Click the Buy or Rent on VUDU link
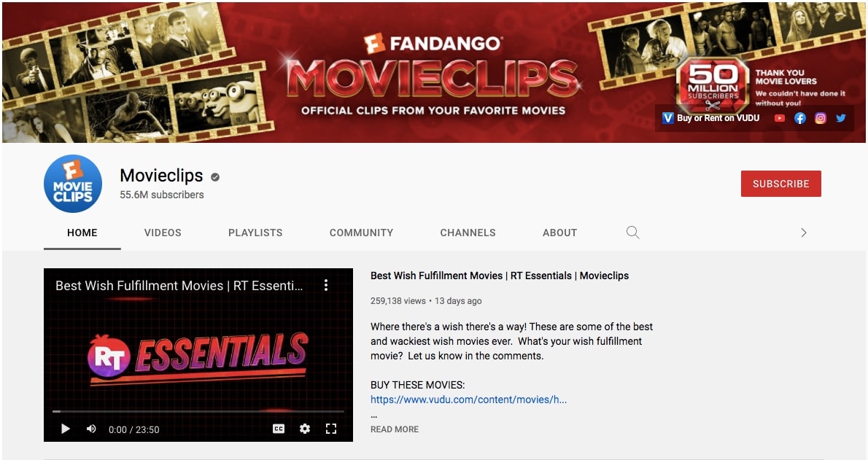The image size is (868, 460). tap(710, 118)
